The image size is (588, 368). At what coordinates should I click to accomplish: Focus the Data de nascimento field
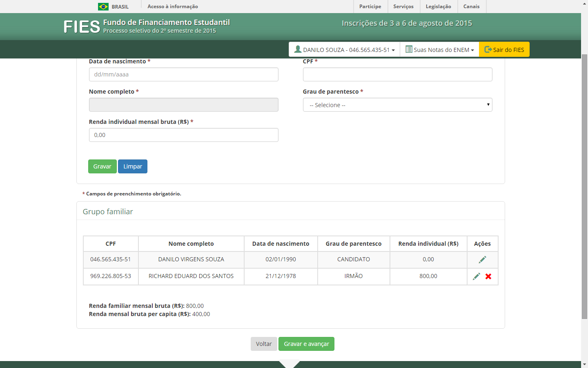point(184,74)
